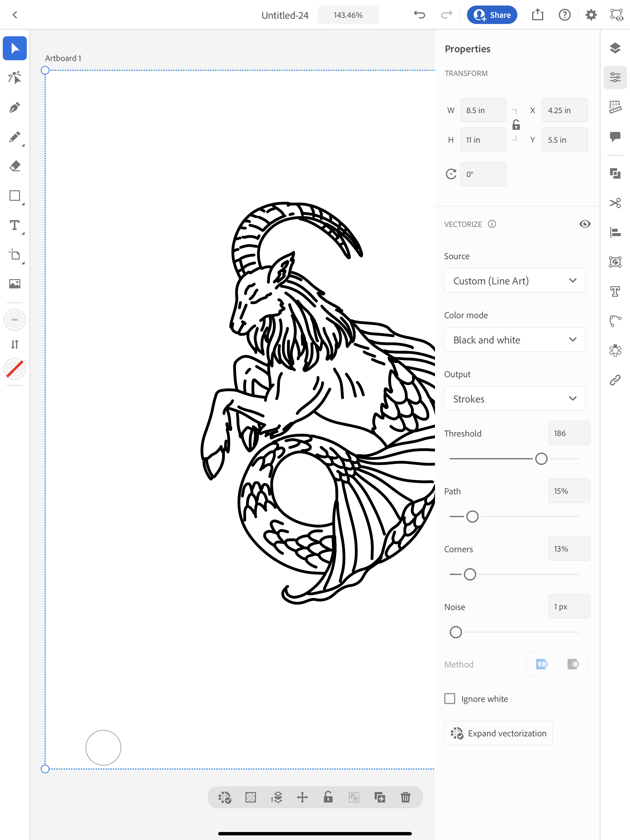Edit the Y position field 5.5 in

[x=565, y=140]
